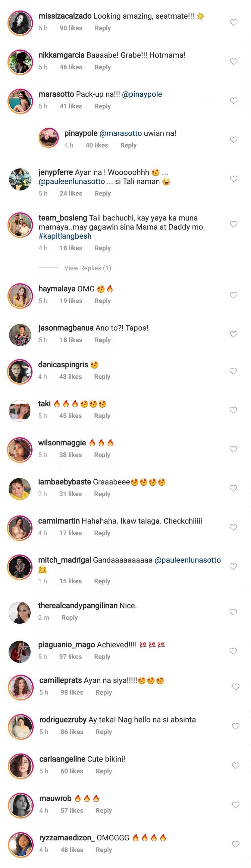251x868 pixels.
Task: Heart ryzzamaedizon_'s OMGGGG comment
Action: pyautogui.click(x=235, y=844)
